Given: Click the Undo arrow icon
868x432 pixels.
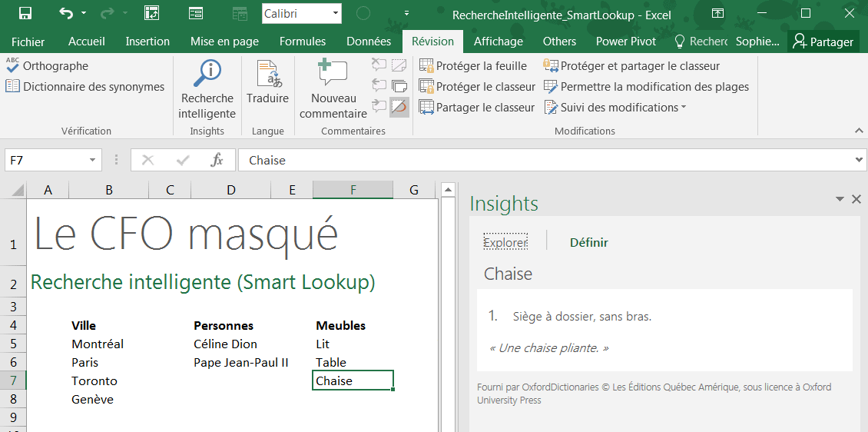Looking at the screenshot, I should 66,13.
